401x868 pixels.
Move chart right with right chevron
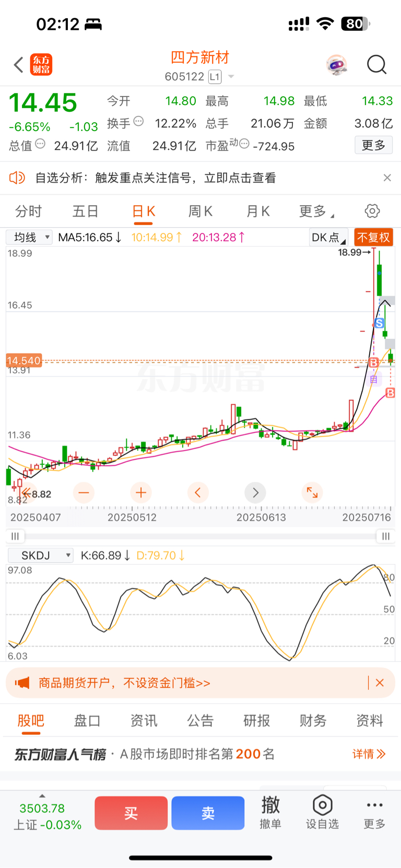click(255, 492)
